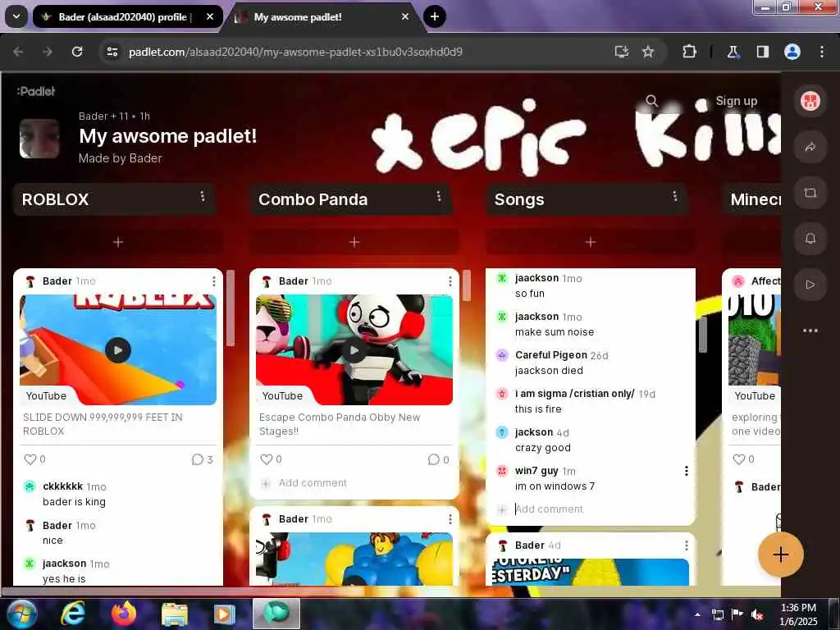Image resolution: width=840 pixels, height=630 pixels.
Task: Open the taskbar clock showing 1:36 PM
Action: 798,614
